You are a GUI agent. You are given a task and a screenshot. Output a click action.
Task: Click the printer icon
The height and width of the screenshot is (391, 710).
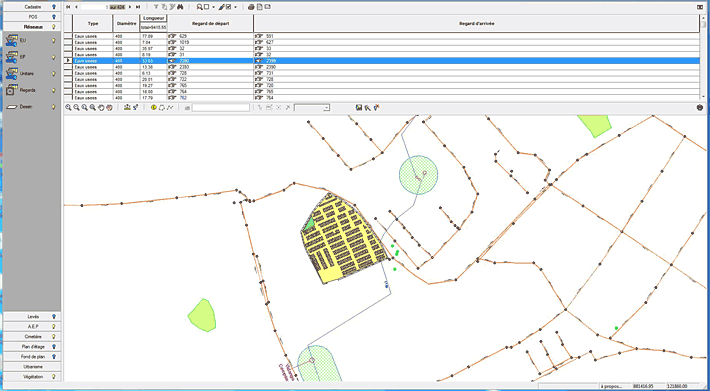251,7
